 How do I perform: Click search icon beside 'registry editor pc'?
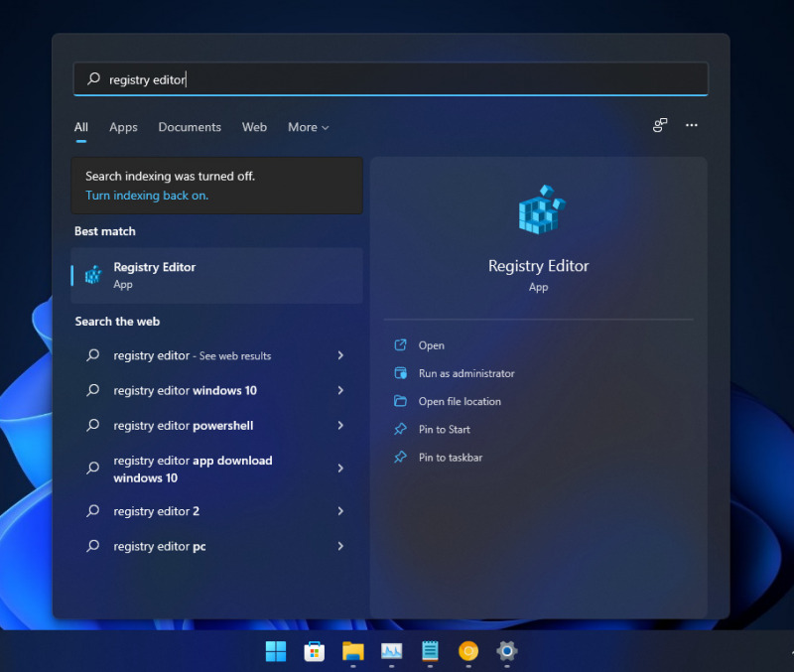pyautogui.click(x=92, y=545)
